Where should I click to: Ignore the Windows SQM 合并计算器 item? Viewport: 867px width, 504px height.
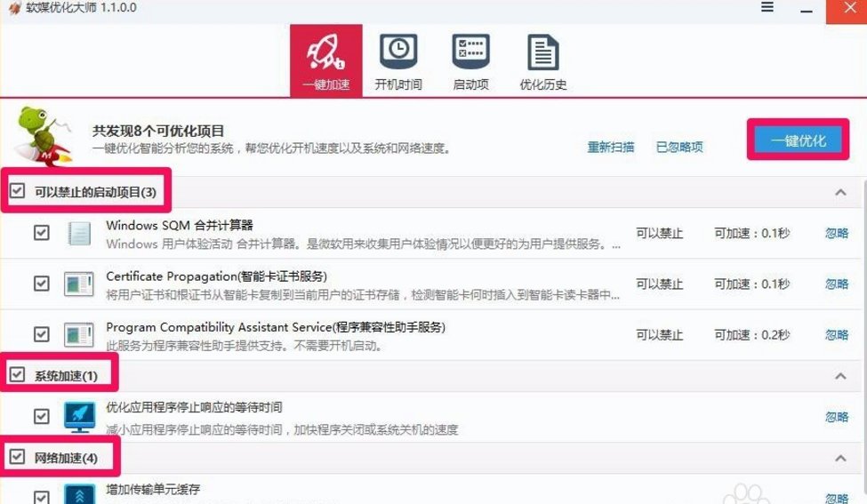tap(837, 233)
